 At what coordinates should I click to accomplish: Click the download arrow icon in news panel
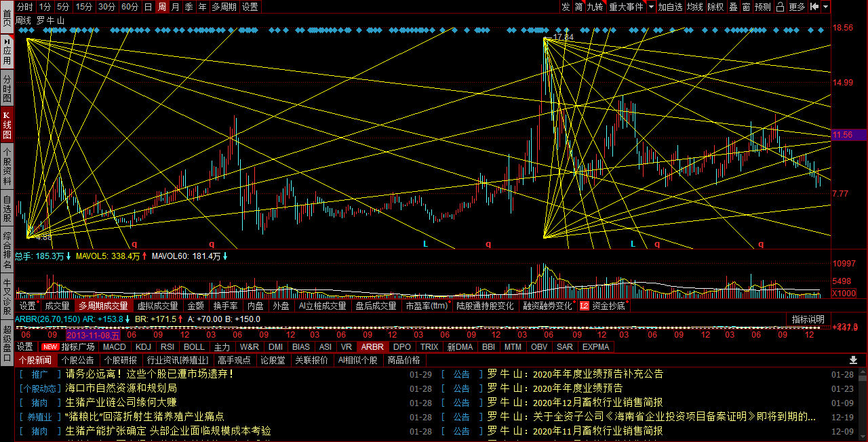[x=853, y=360]
